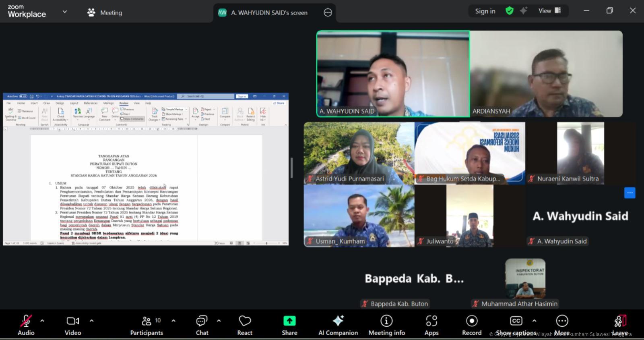Open the Zoom Workplace dropdown chevron
The image size is (644, 340).
click(x=64, y=12)
